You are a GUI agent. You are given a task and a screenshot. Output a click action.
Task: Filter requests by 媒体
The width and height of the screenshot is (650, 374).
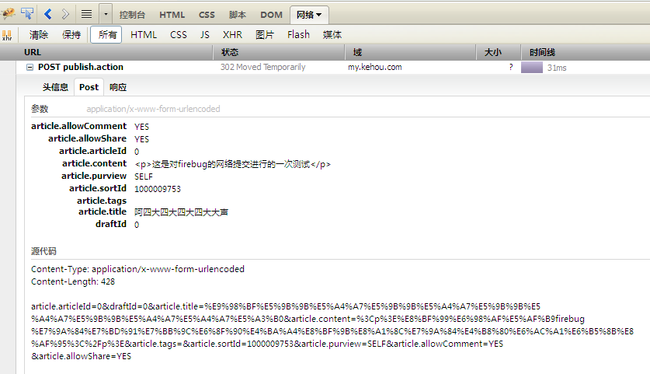[332, 35]
